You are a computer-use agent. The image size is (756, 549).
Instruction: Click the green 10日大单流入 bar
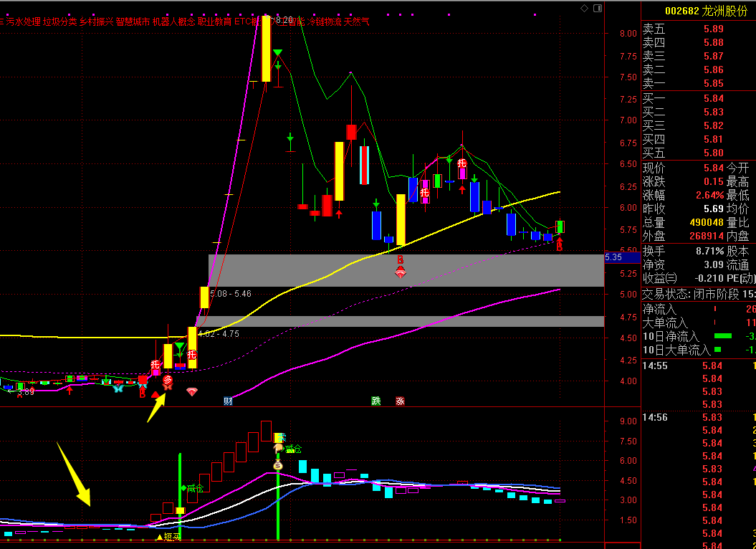point(717,349)
